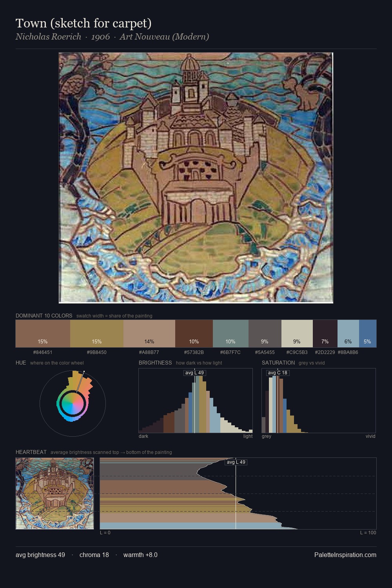Select the olive #9B8450 swatch

(x=97, y=334)
